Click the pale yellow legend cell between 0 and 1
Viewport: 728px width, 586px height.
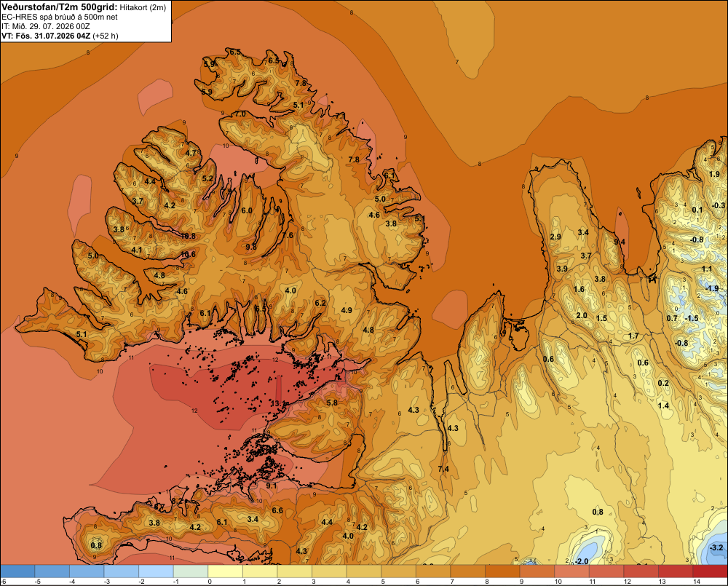[225, 571]
